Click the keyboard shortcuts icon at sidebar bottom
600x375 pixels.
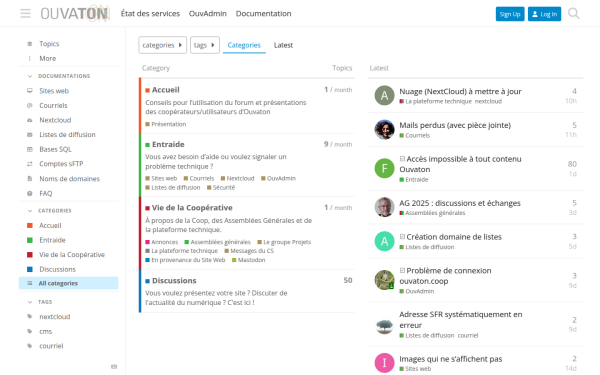[114, 366]
